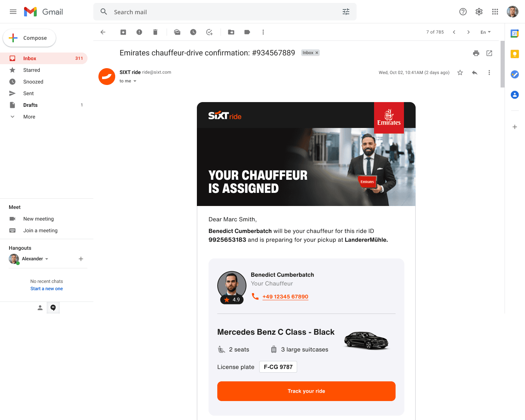525x420 pixels.
Task: Open the Move to folder icon
Action: tap(231, 32)
